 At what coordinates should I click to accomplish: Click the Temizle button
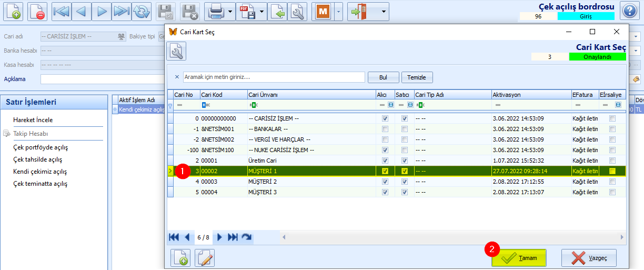[417, 77]
